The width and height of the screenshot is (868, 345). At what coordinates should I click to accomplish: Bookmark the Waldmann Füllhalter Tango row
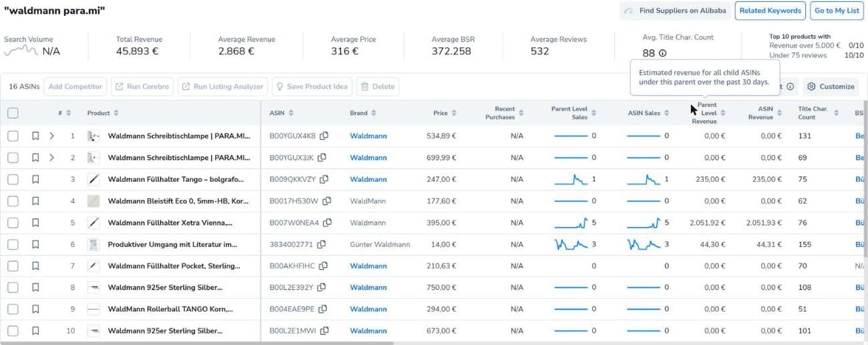click(x=35, y=179)
